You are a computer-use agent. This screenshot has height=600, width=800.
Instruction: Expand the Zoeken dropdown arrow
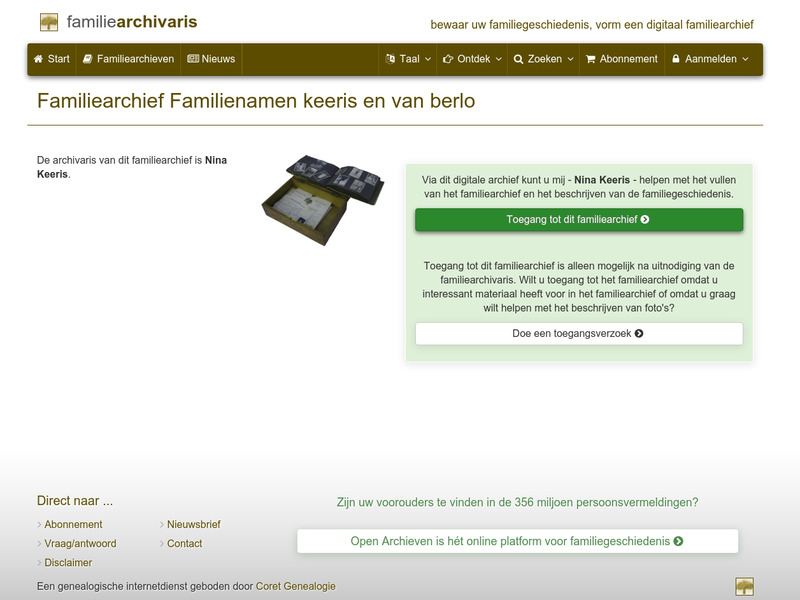coord(570,59)
